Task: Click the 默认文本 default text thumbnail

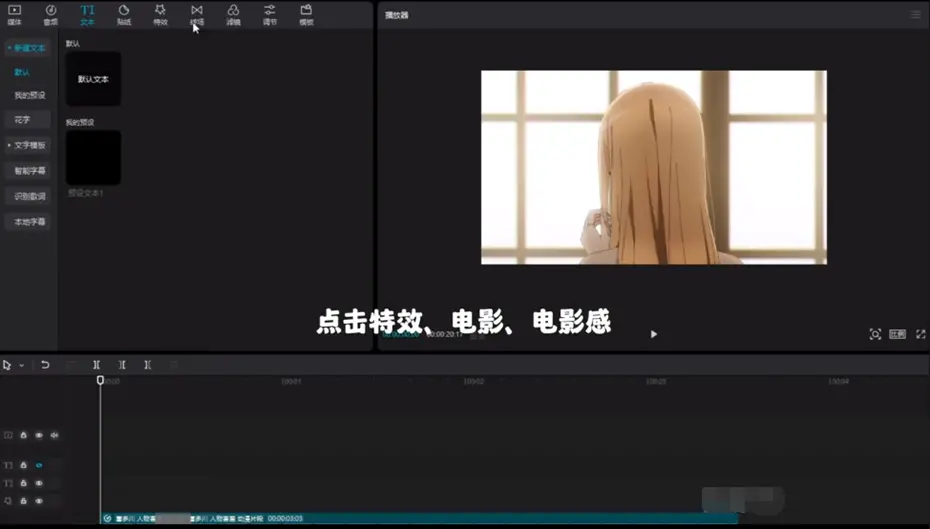Action: click(x=93, y=79)
